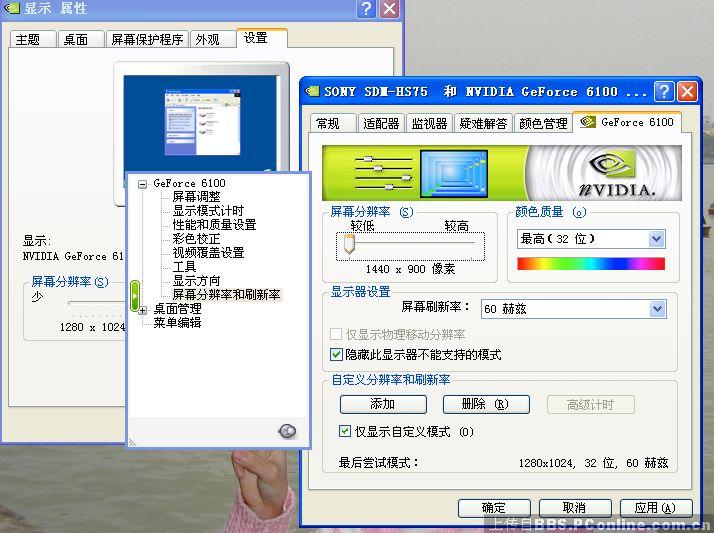Click the NVIDIA icon on GeForce 6100 tab
This screenshot has height=533, width=714.
point(587,122)
